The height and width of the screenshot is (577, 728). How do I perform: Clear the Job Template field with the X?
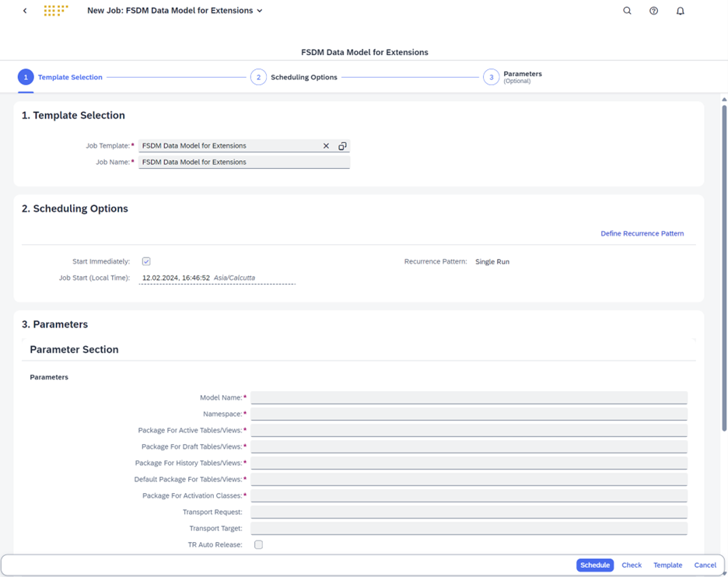[326, 145]
